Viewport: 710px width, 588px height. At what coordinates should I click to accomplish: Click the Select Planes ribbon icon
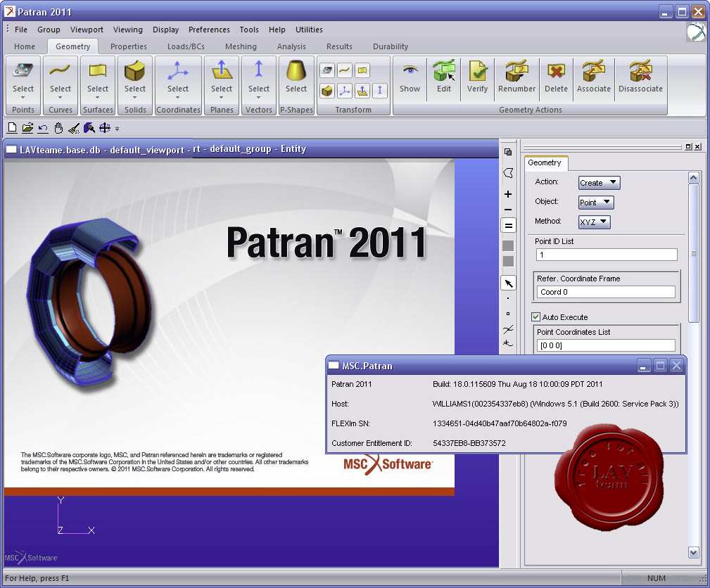coord(222,71)
